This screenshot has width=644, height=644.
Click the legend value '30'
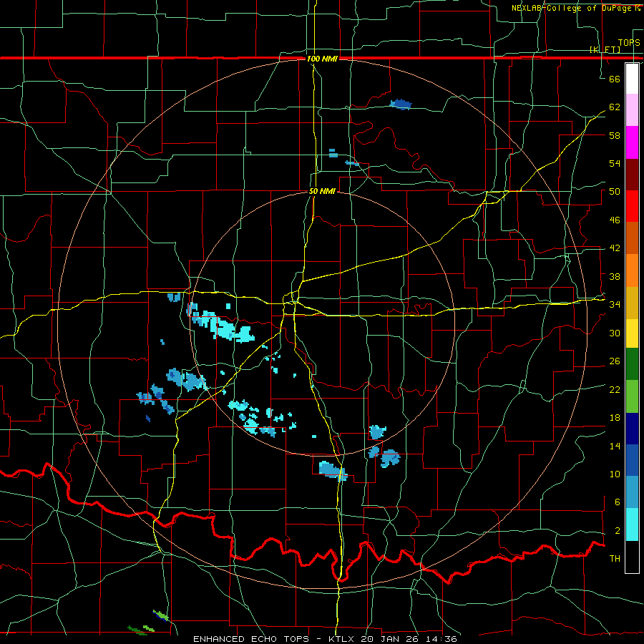pos(615,333)
